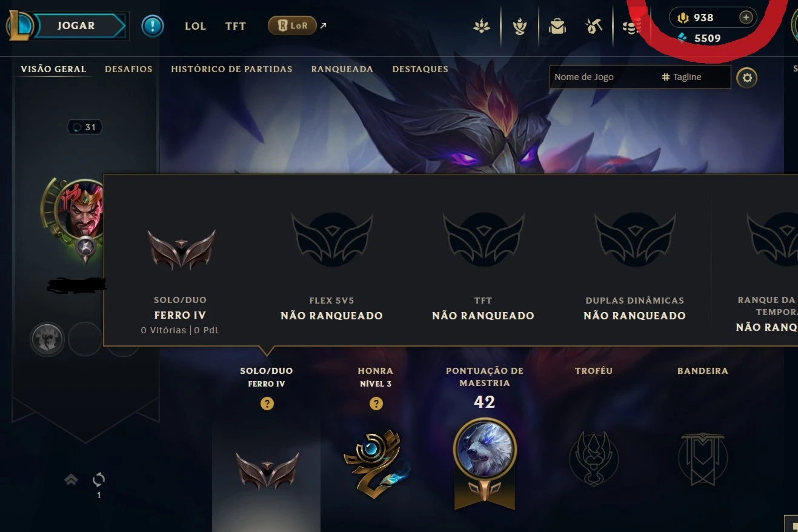Open the Loot crafting hammer icon

[x=594, y=26]
